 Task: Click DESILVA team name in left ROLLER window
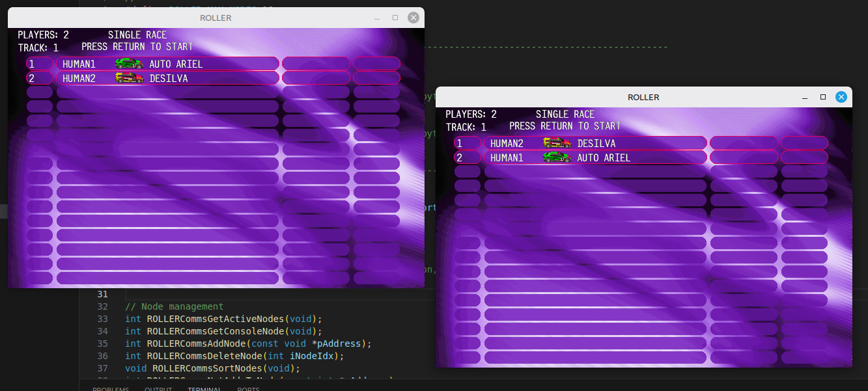[x=169, y=79]
